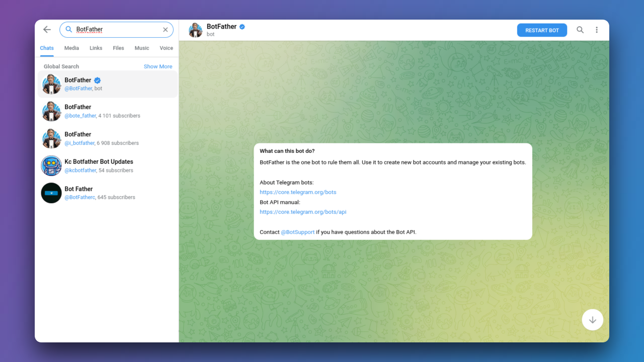Click BotFather avatar in chat header
Image resolution: width=644 pixels, height=362 pixels.
click(x=196, y=30)
